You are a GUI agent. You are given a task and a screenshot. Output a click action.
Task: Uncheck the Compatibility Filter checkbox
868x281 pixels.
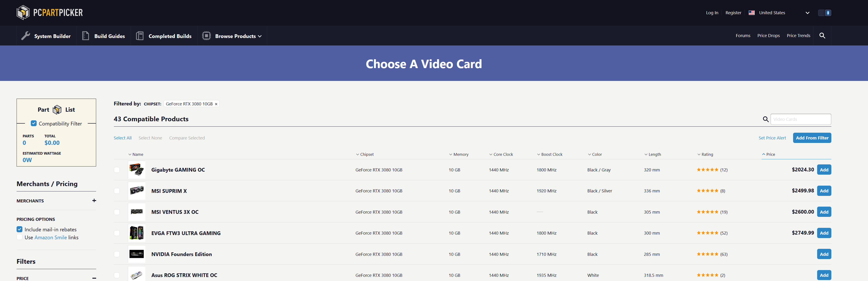pyautogui.click(x=34, y=123)
